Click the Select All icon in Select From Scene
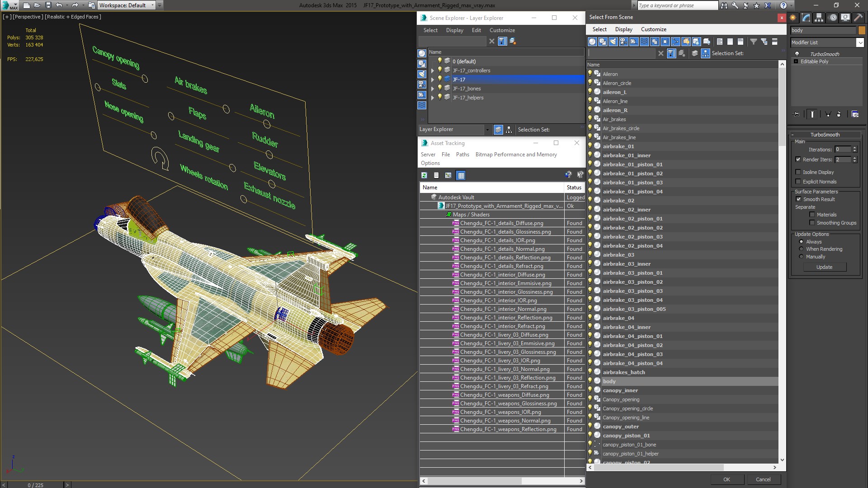This screenshot has height=488, width=868. click(x=720, y=42)
